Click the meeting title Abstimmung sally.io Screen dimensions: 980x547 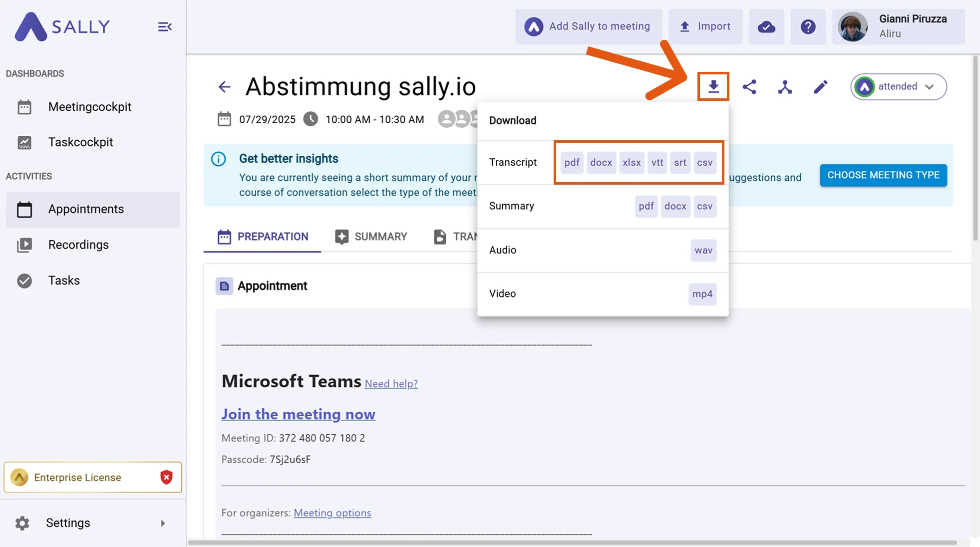(x=360, y=86)
